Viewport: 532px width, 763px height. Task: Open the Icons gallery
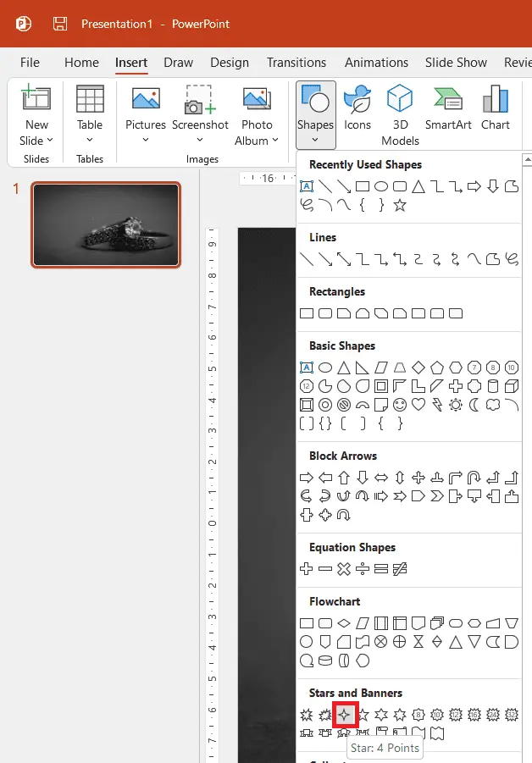357,108
